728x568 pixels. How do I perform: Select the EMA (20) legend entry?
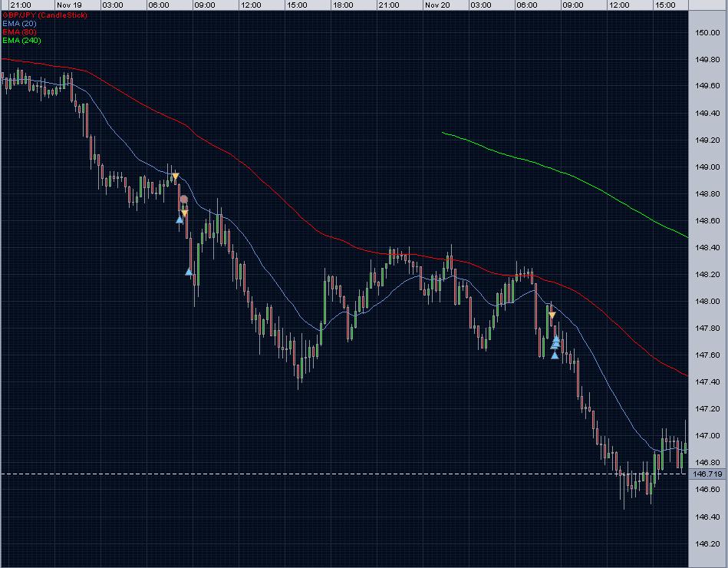[19, 24]
